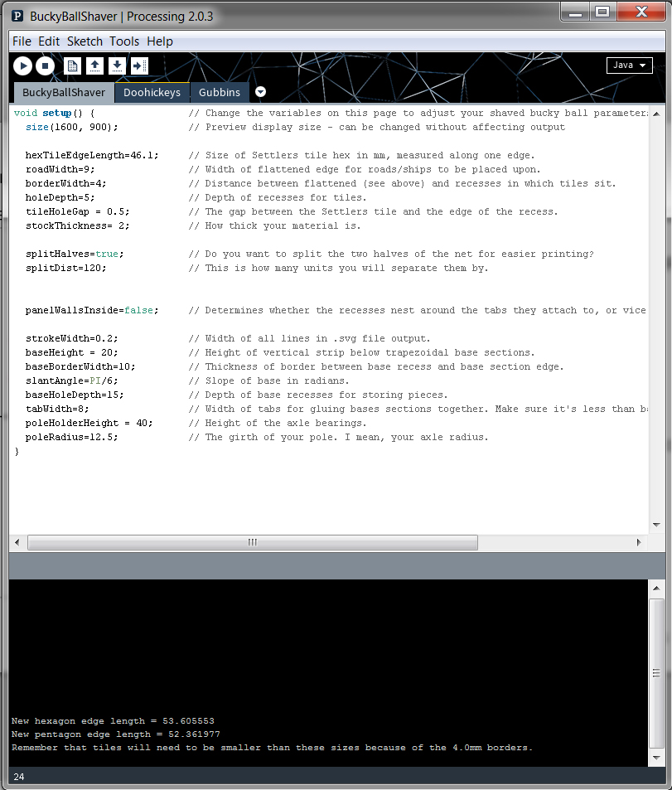Click the tileHoleGap = 0.5 line
This screenshot has height=790, width=672.
click(77, 211)
